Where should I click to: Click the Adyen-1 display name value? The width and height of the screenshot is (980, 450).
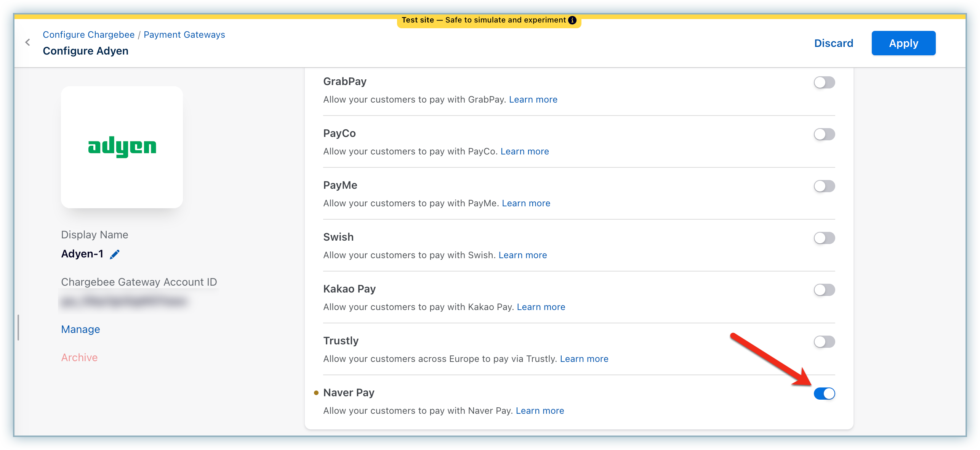(x=82, y=254)
